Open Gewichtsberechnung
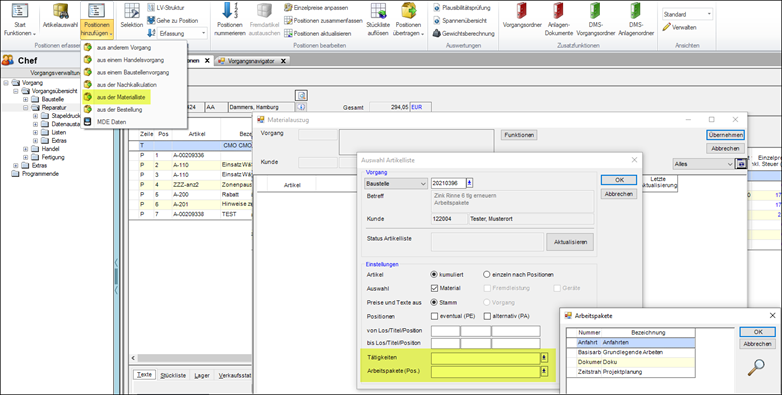The height and width of the screenshot is (395, 782). click(463, 33)
